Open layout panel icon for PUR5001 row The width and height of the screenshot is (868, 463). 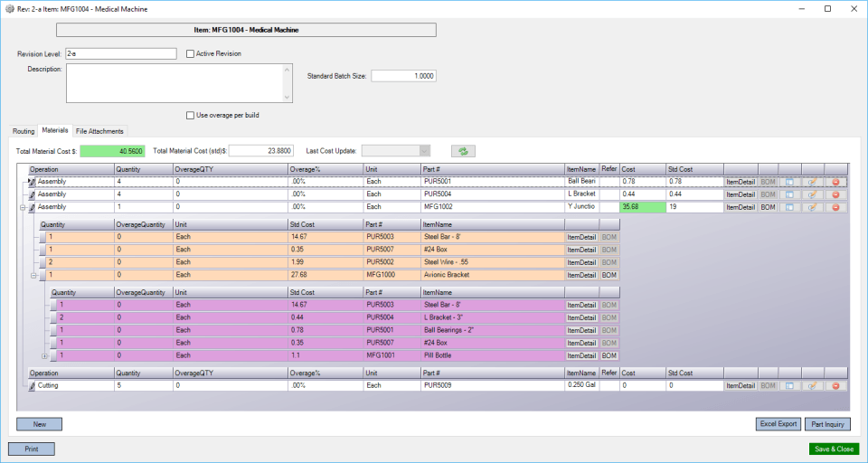[790, 182]
